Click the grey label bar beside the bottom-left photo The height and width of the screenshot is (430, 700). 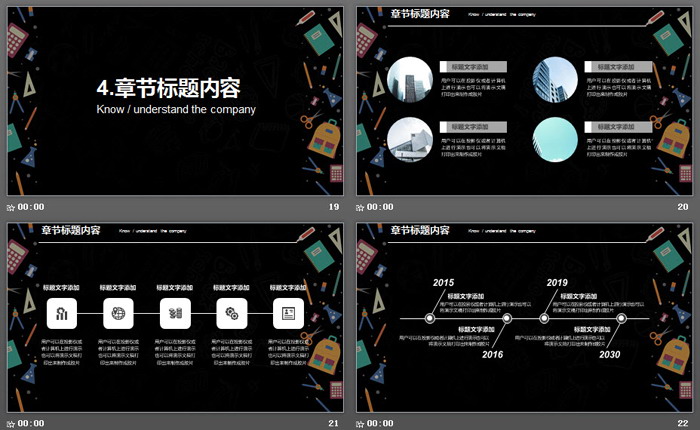pyautogui.click(x=473, y=127)
